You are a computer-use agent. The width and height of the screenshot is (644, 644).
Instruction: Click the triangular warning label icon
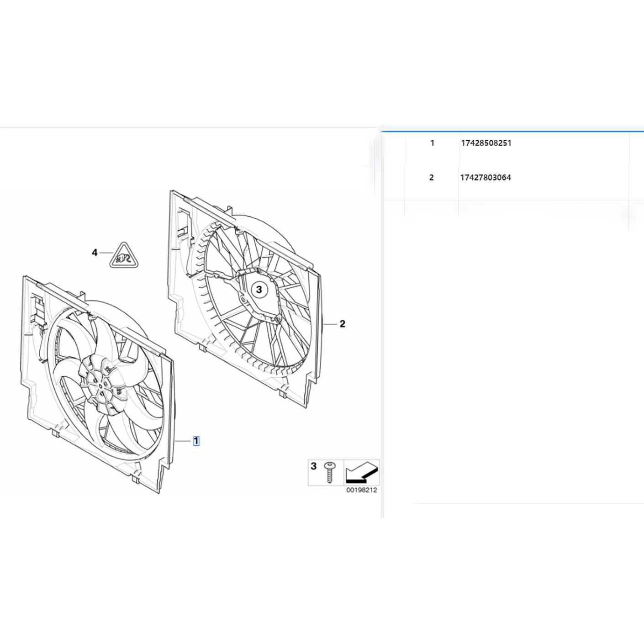(124, 256)
